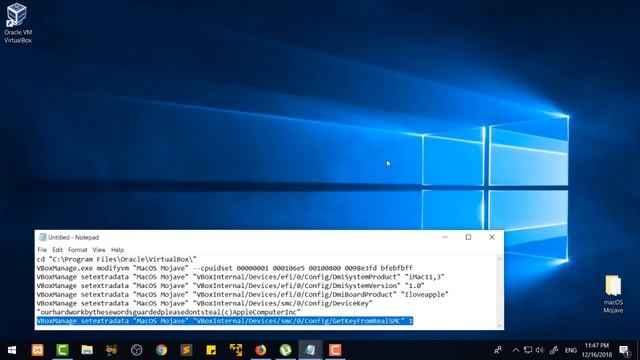This screenshot has height=360, width=640.
Task: Switch to the active Notepad taskbar icon
Action: click(310, 350)
